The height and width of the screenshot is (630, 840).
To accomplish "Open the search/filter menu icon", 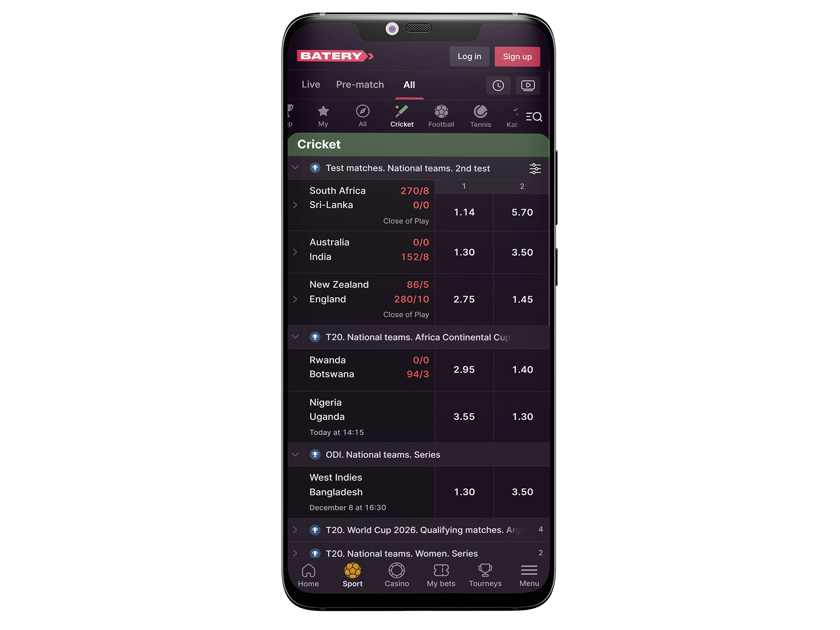I will click(x=535, y=117).
